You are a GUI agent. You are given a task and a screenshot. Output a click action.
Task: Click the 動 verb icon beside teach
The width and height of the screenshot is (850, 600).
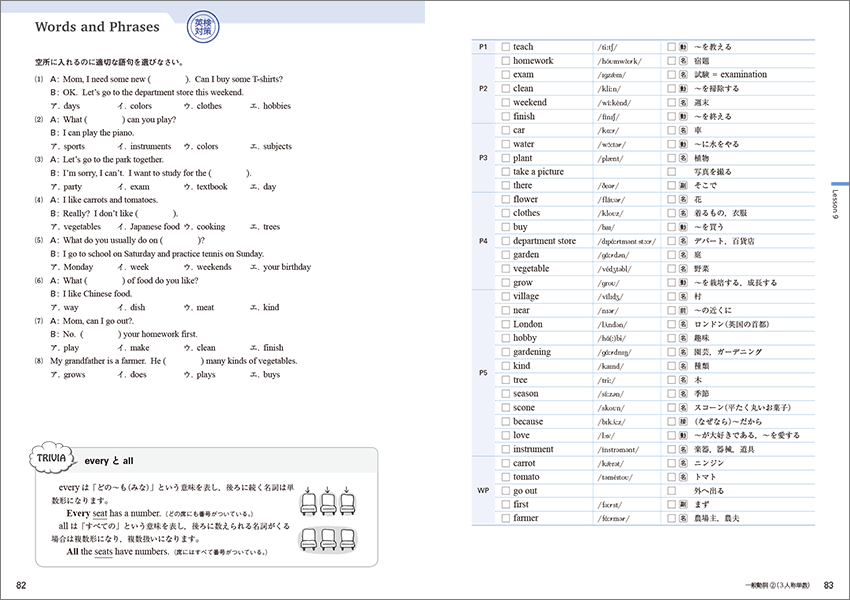point(682,47)
